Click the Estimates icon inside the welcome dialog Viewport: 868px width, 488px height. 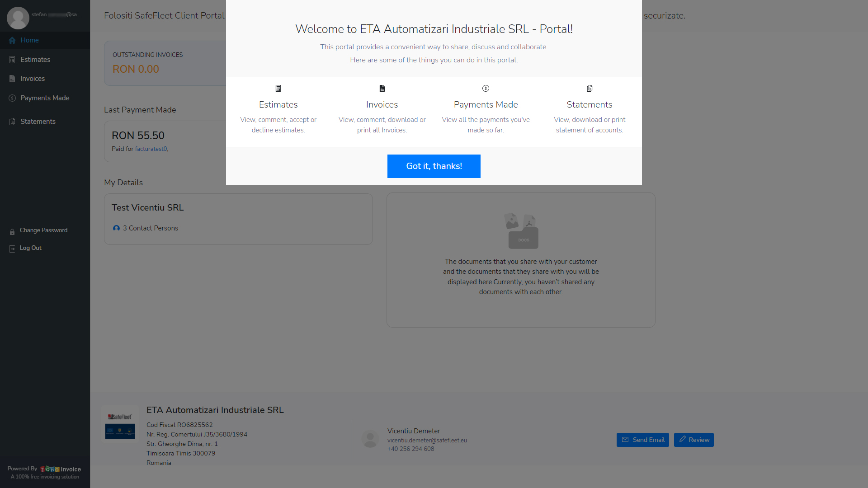pos(278,88)
